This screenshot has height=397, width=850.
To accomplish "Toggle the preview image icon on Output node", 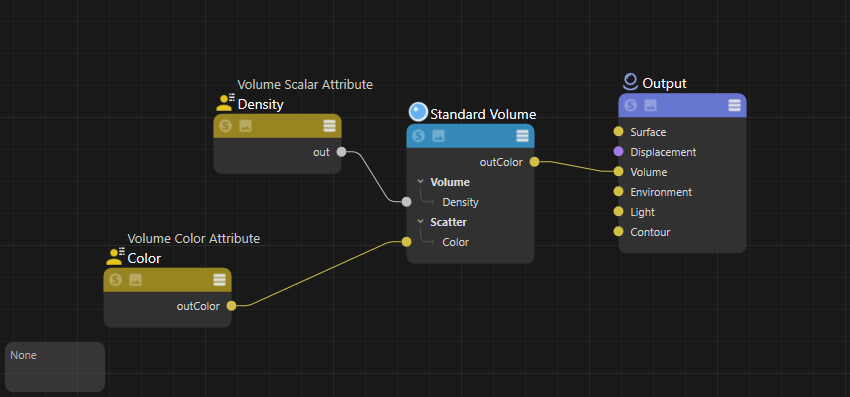I will pos(650,105).
